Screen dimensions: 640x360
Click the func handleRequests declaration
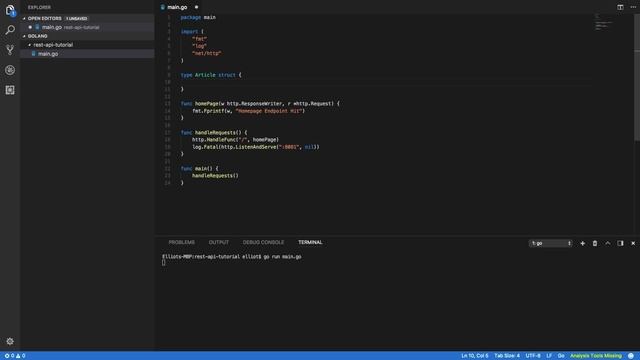214,133
